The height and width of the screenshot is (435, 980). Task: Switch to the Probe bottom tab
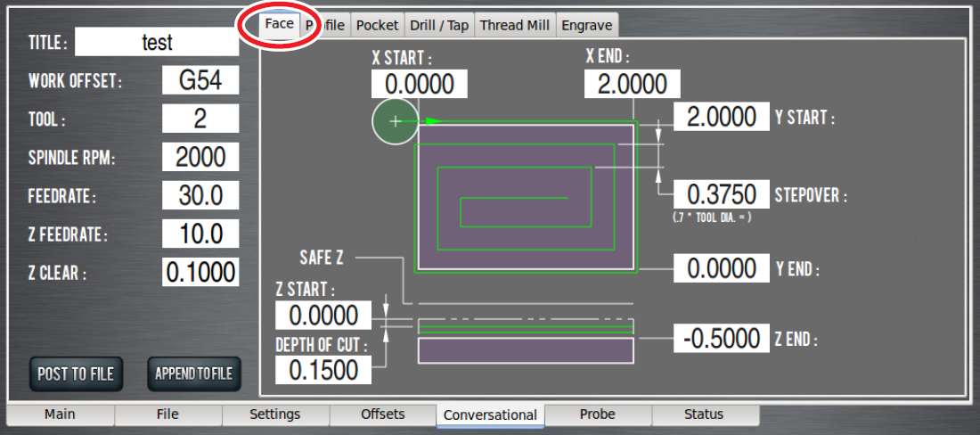[597, 414]
